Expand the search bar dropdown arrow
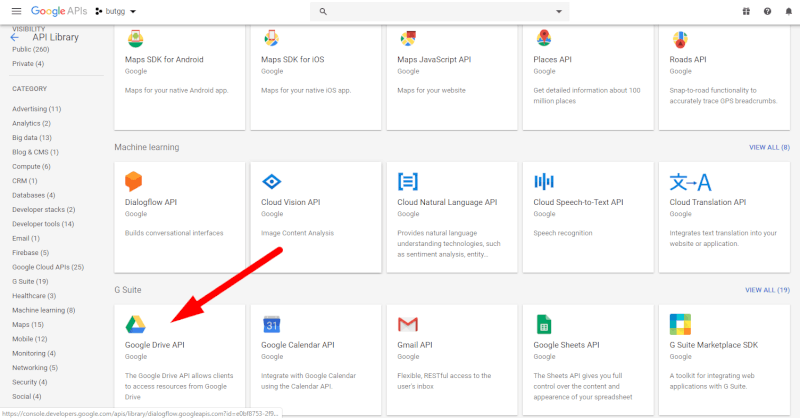 click(x=559, y=11)
